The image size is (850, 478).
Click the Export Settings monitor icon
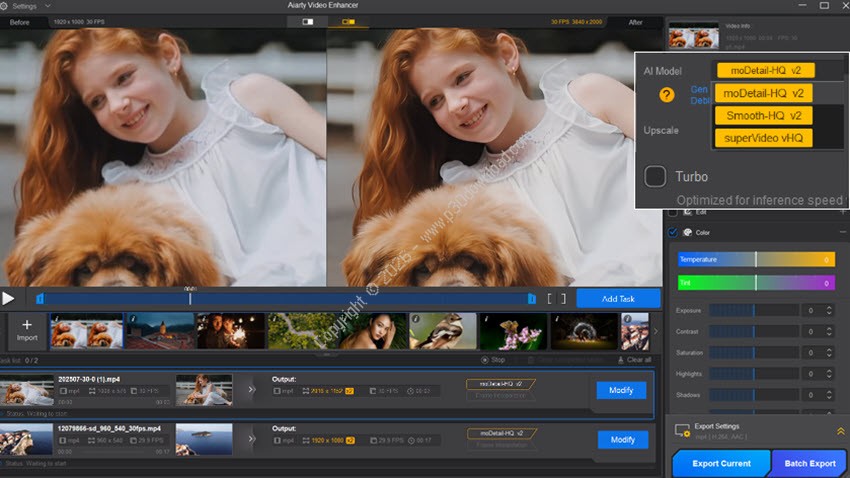(x=684, y=429)
